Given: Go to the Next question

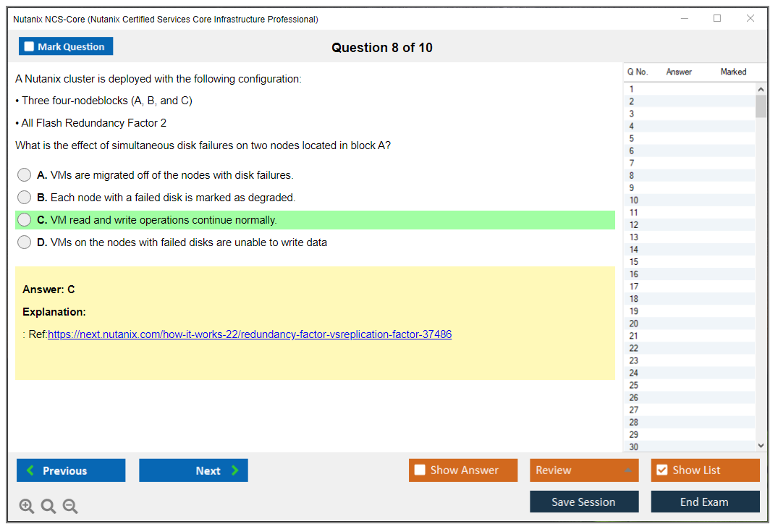Looking at the screenshot, I should (x=193, y=470).
